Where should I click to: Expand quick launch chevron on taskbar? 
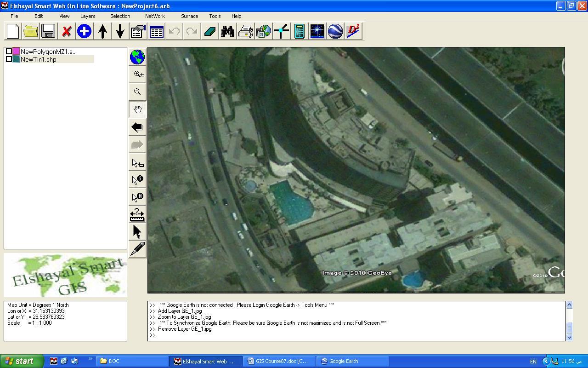pyautogui.click(x=90, y=359)
